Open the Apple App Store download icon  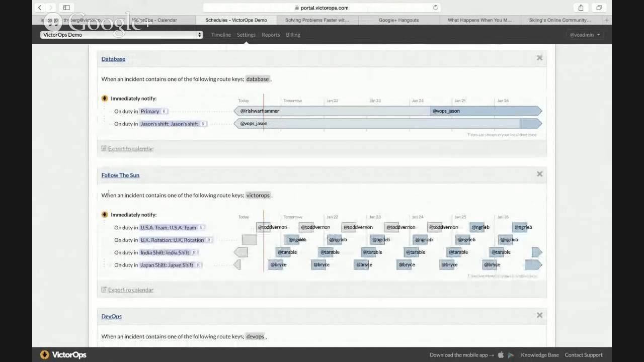pyautogui.click(x=501, y=355)
